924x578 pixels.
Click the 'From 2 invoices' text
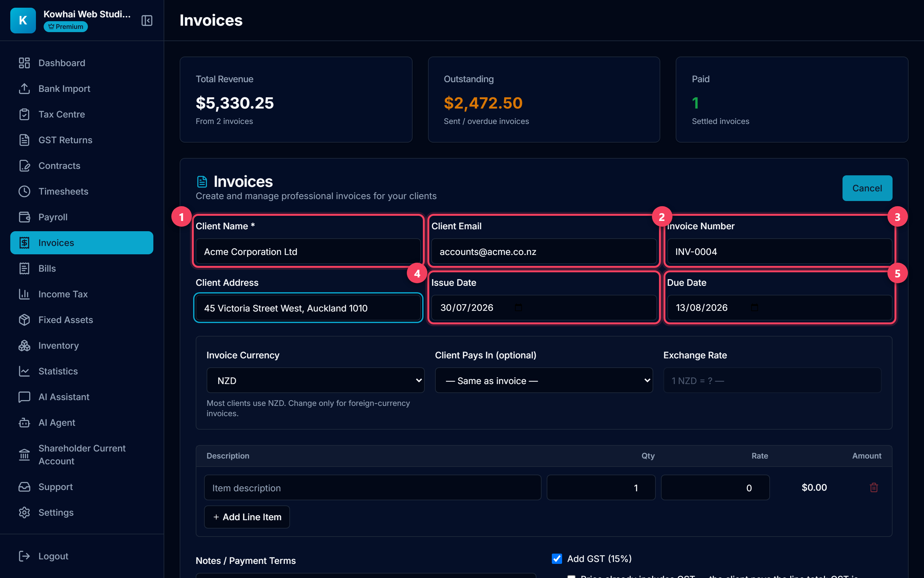click(224, 121)
